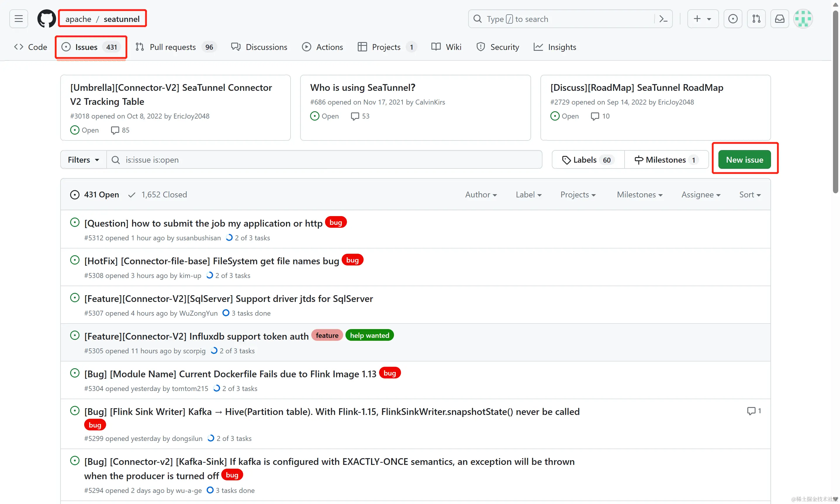This screenshot has width=840, height=504.
Task: Click the green New issue button
Action: [x=744, y=160]
